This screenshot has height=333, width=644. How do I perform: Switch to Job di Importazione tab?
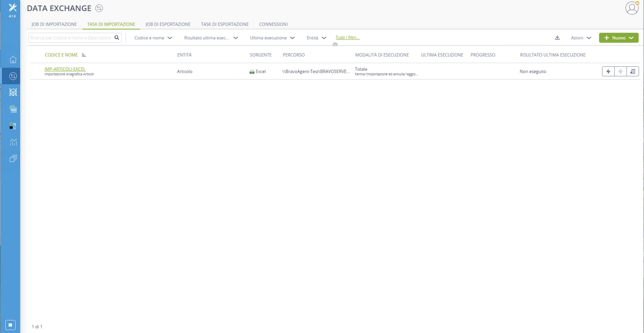point(54,24)
